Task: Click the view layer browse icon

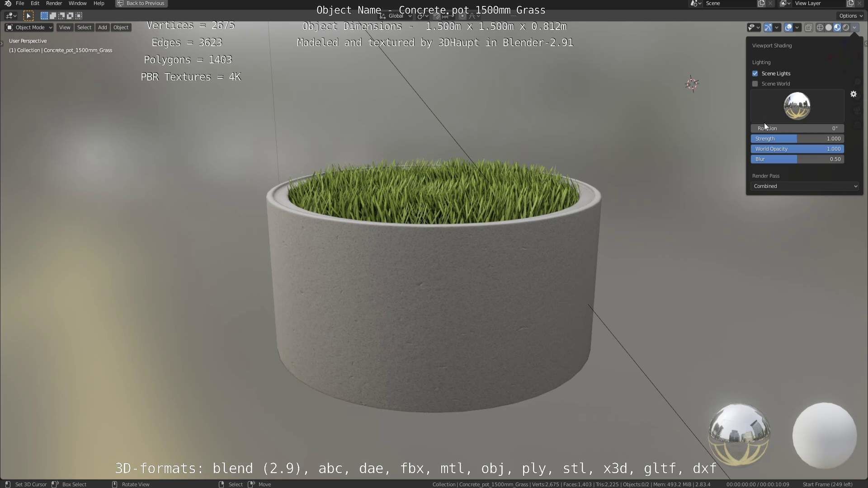Action: click(x=785, y=3)
